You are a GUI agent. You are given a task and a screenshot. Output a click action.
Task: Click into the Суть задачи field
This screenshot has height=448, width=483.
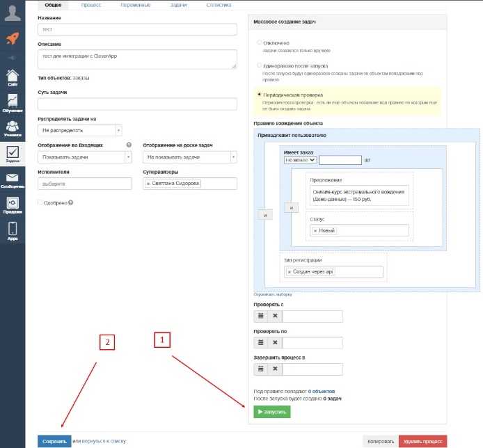pos(137,104)
